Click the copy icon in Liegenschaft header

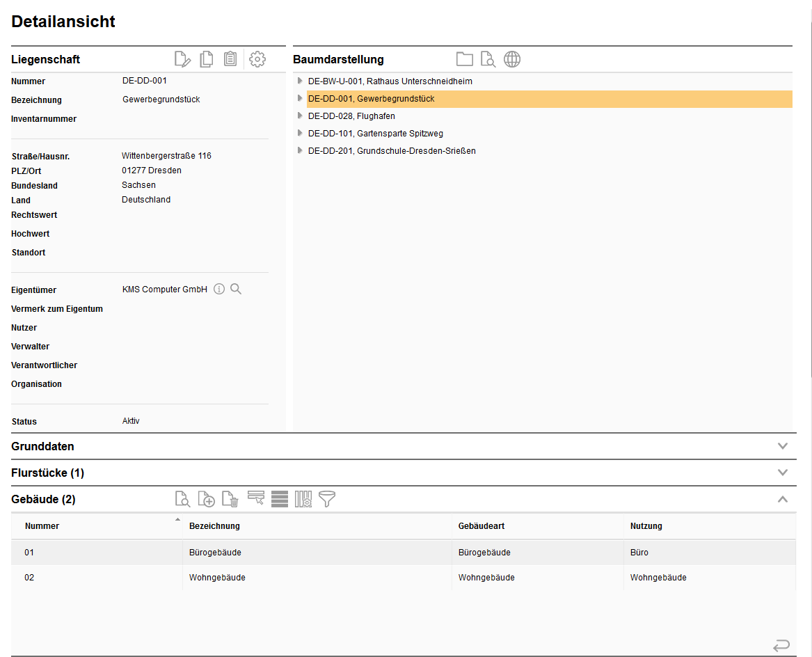click(x=207, y=60)
